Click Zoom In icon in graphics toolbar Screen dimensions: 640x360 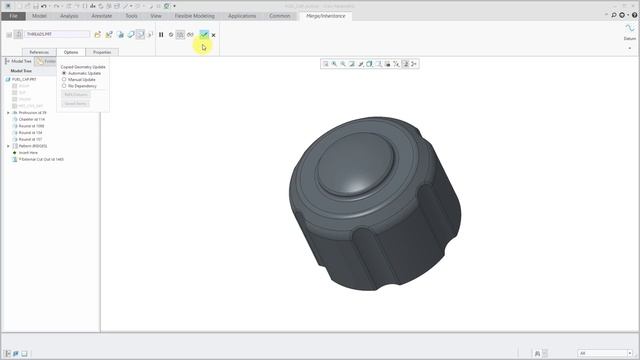pyautogui.click(x=334, y=64)
